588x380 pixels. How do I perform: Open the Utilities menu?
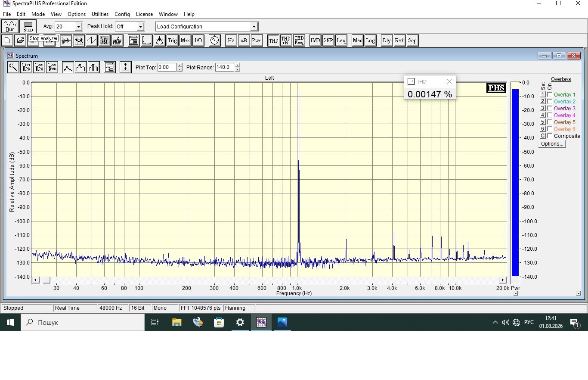click(x=100, y=14)
